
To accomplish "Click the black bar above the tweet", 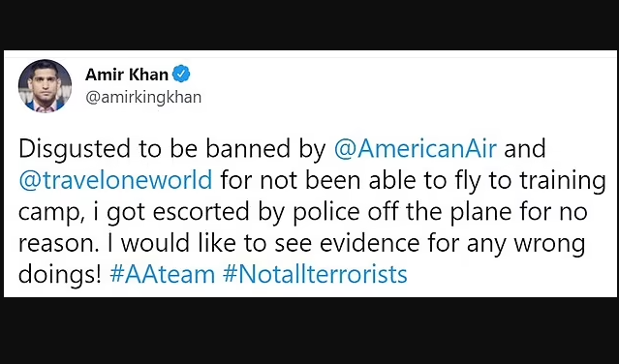I will (310, 24).
